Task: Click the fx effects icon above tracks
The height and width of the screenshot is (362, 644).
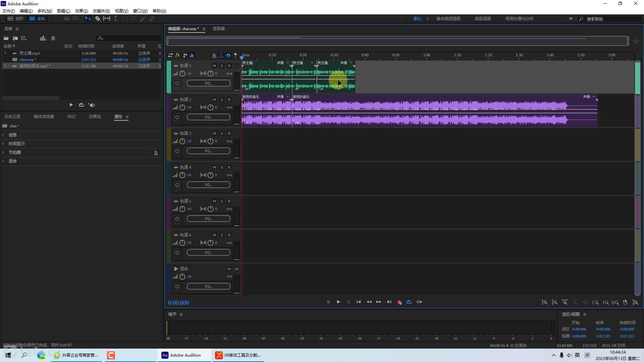Action: pos(177,55)
